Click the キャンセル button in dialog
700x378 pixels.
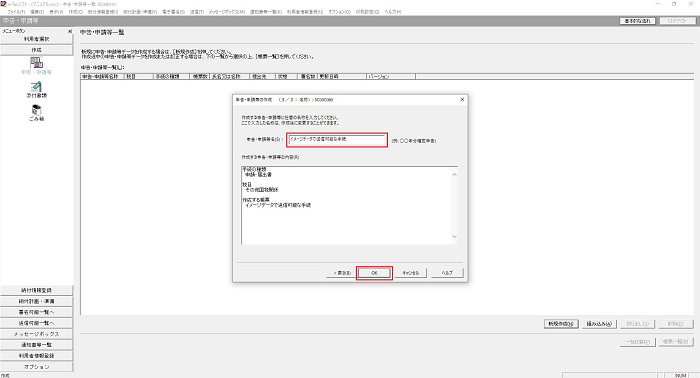click(410, 273)
